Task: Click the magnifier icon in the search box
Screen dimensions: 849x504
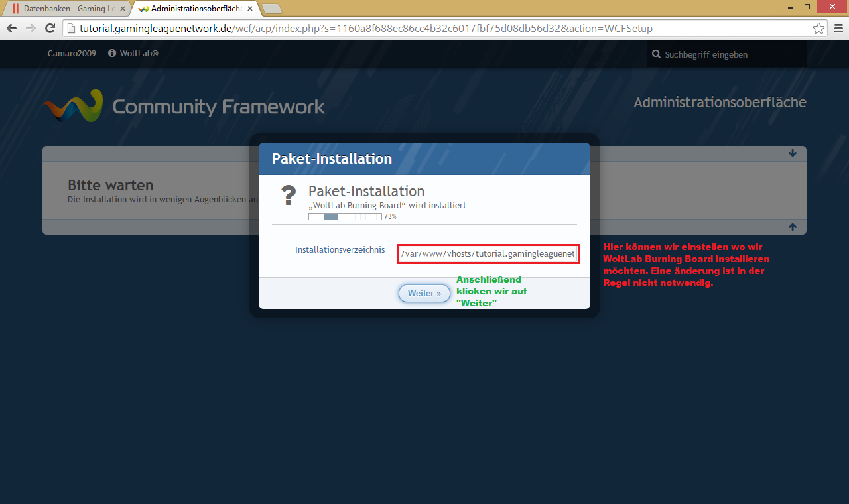Action: [x=656, y=54]
